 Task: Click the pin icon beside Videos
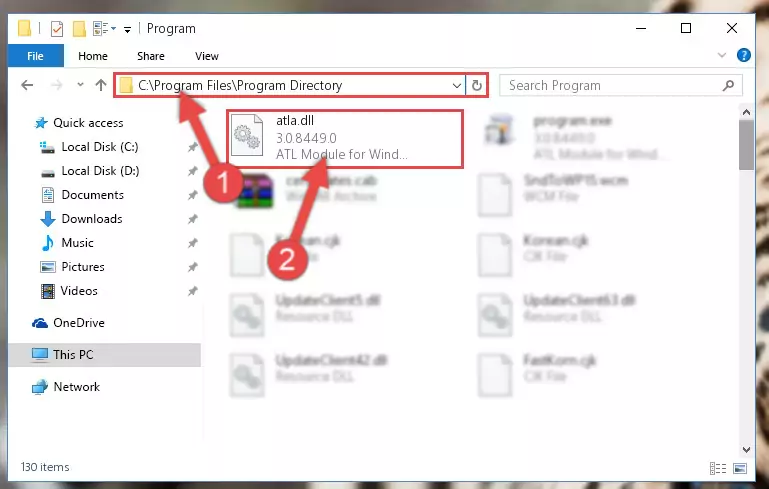[192, 291]
